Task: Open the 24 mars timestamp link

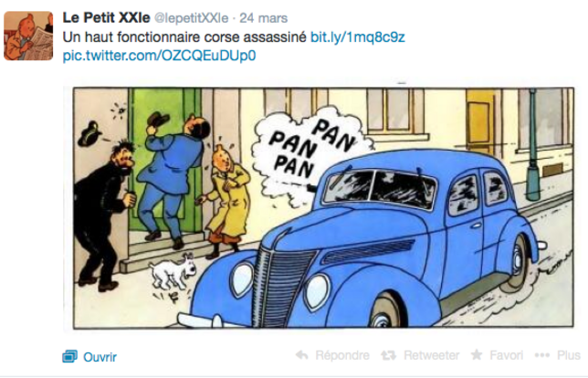Action: point(264,18)
